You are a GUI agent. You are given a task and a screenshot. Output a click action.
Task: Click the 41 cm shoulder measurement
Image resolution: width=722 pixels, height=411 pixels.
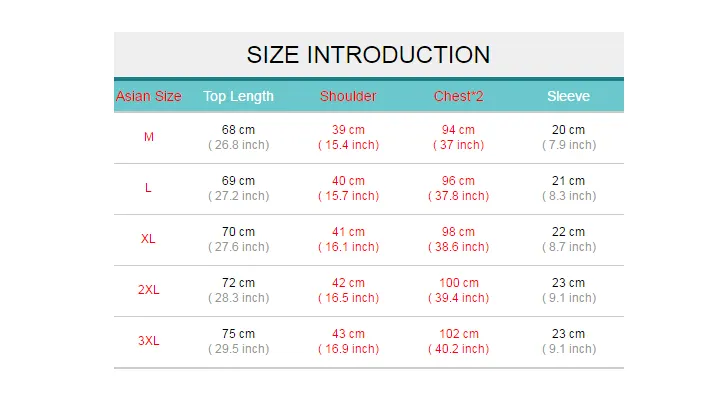[x=348, y=232]
